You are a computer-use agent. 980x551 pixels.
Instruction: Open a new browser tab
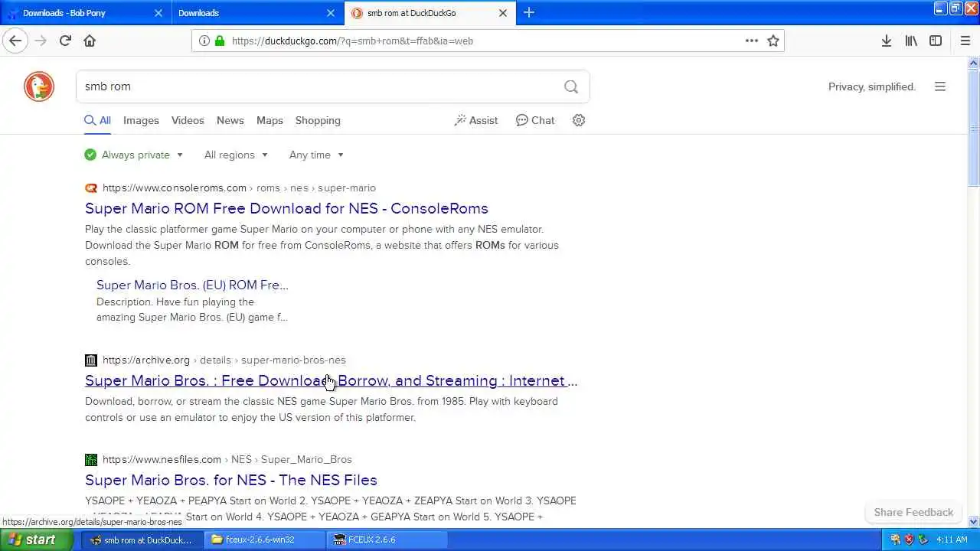[x=528, y=12]
